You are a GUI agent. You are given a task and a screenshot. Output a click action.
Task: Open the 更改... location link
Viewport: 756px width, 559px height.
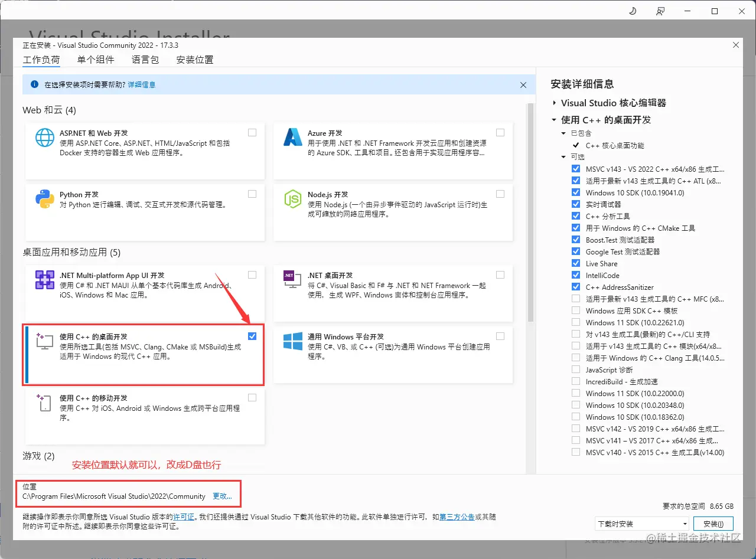(223, 496)
